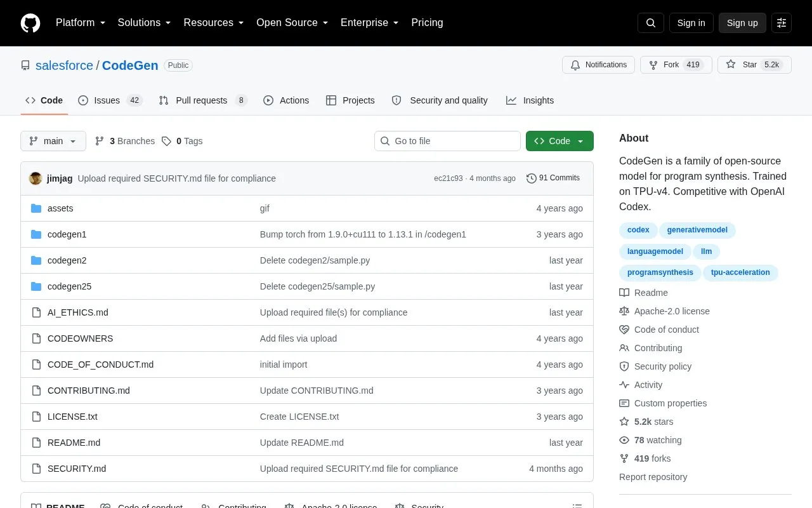Open the Pricing page
The height and width of the screenshot is (508, 812).
[x=427, y=23]
